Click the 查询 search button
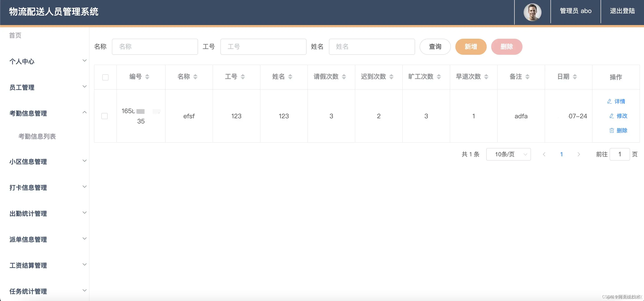This screenshot has width=644, height=301. (x=435, y=47)
